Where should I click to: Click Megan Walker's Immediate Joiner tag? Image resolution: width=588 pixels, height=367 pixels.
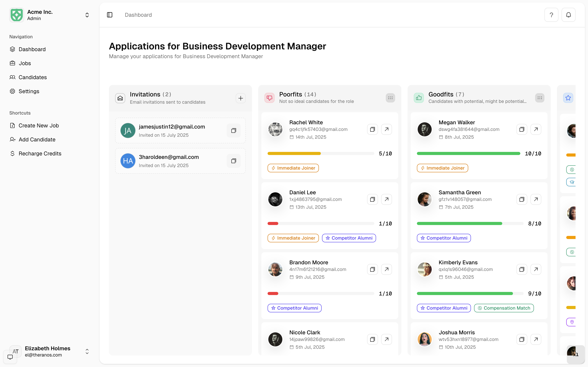point(442,168)
